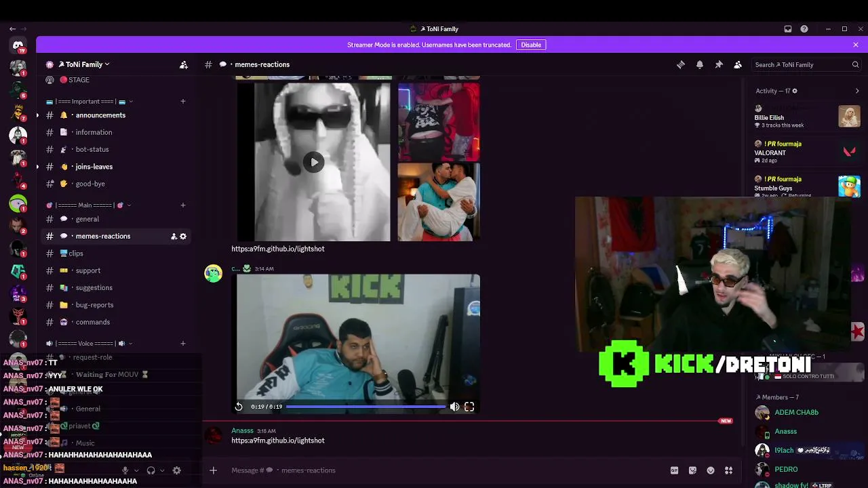This screenshot has width=868, height=488.
Task: Disable Streamer Mode
Action: pos(531,45)
